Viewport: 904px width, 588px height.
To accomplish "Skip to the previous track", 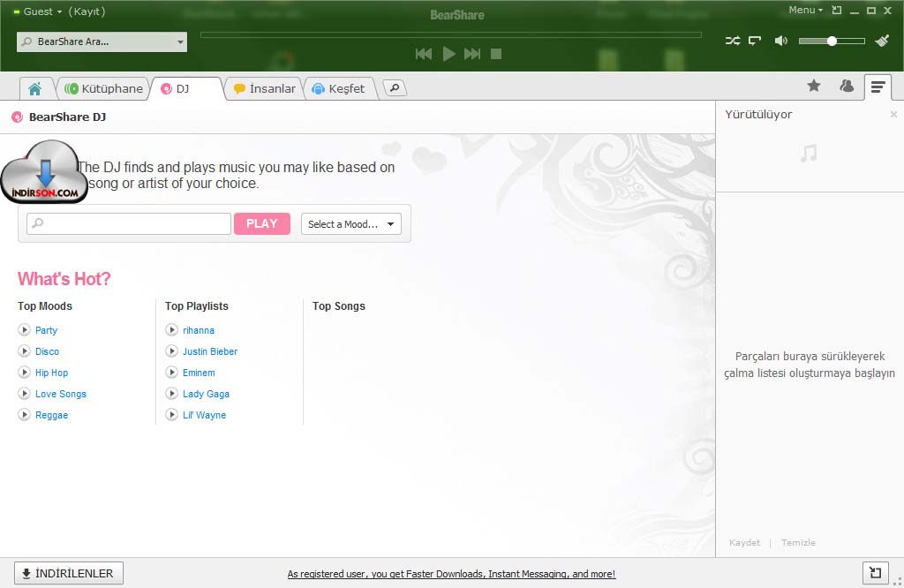I will (424, 54).
